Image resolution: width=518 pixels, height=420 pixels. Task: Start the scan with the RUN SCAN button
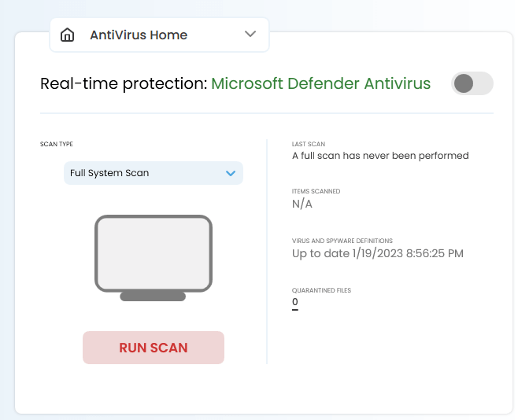154,348
